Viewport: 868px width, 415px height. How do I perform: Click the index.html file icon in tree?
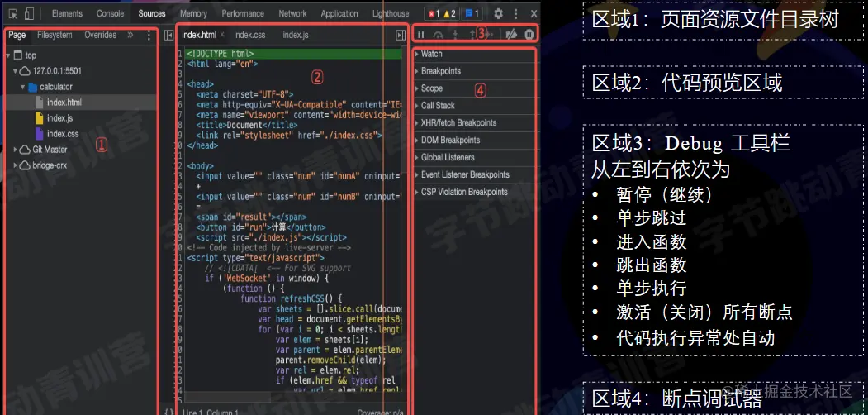[x=39, y=103]
